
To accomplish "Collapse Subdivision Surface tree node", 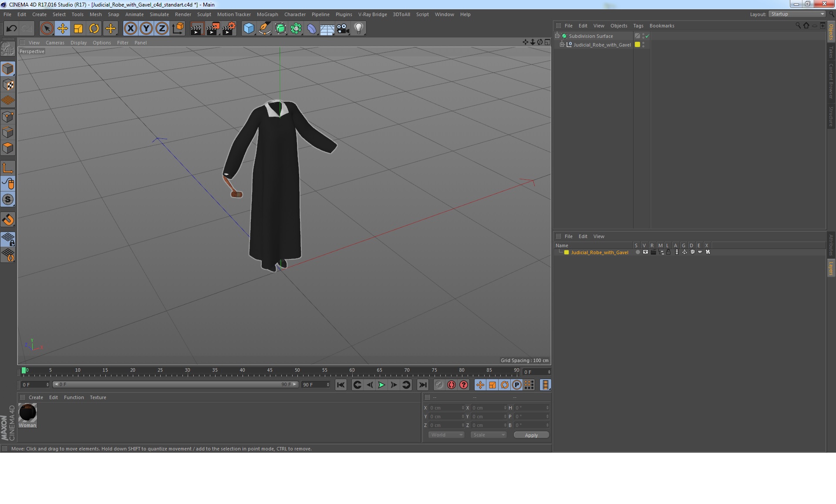I will [x=557, y=36].
